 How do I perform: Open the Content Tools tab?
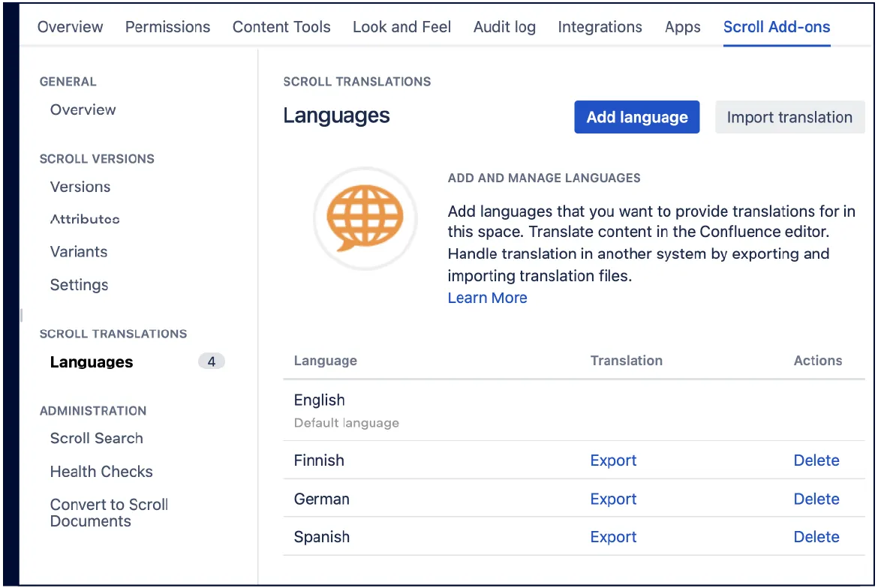tap(281, 27)
